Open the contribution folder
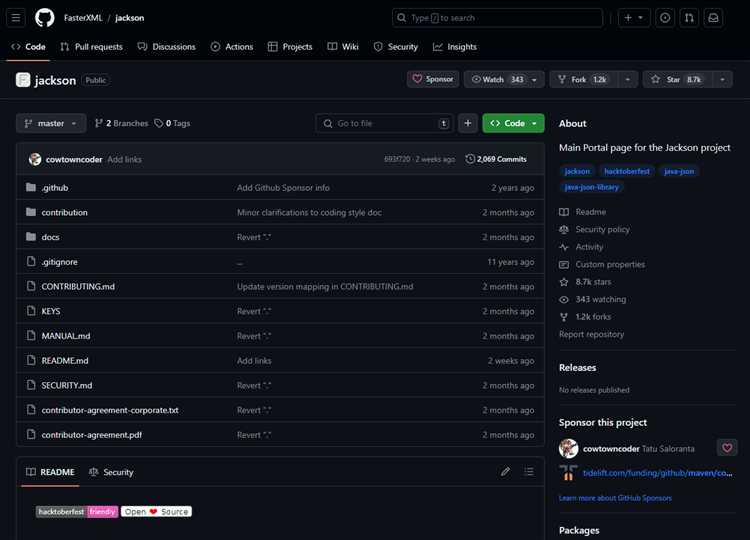 point(64,212)
